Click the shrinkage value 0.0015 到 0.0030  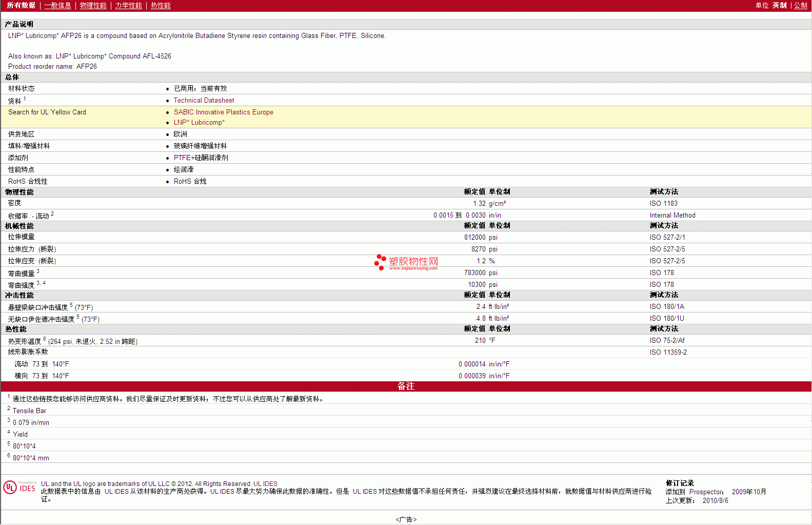tap(459, 216)
